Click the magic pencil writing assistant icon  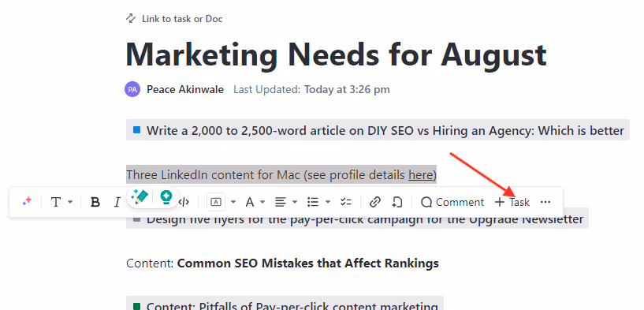140,196
